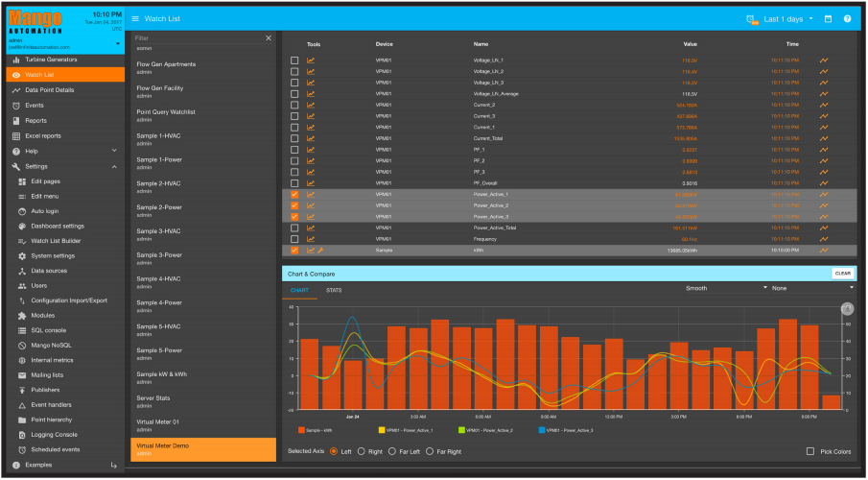Viewport: 868px width, 480px height.
Task: Check the Frequency row checkbox
Action: [294, 239]
